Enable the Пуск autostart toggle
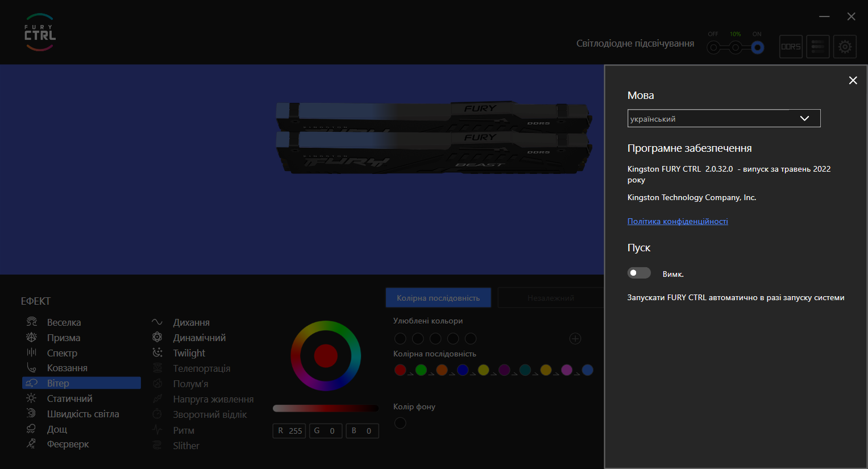 point(639,273)
